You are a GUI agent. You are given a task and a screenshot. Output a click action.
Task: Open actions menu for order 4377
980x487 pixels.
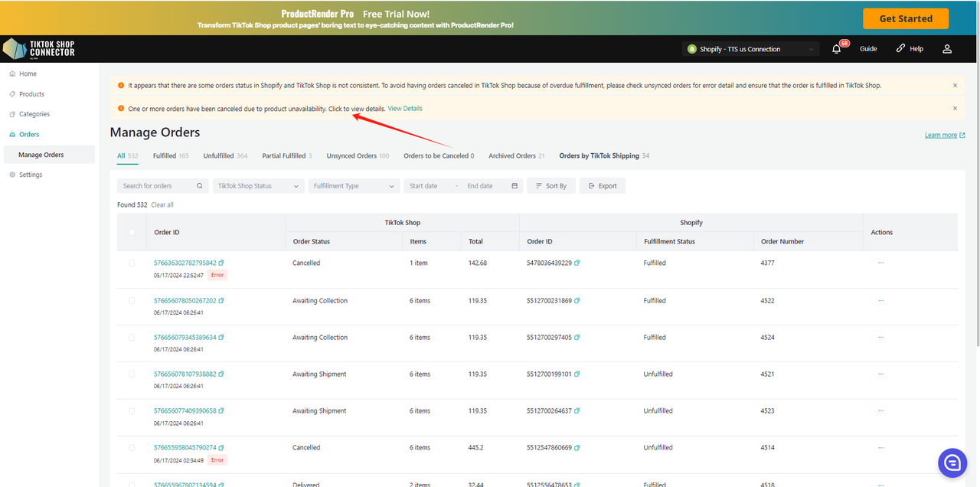pyautogui.click(x=881, y=263)
